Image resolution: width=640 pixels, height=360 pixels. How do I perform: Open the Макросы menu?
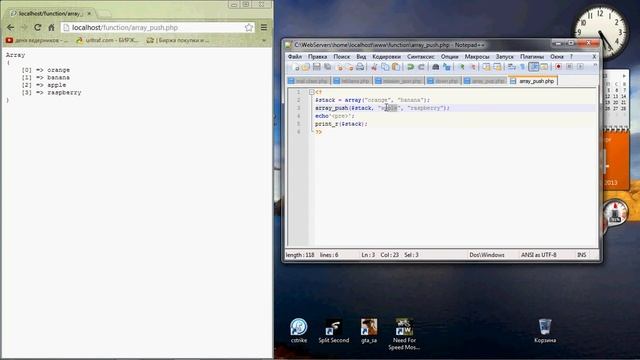(x=476, y=57)
